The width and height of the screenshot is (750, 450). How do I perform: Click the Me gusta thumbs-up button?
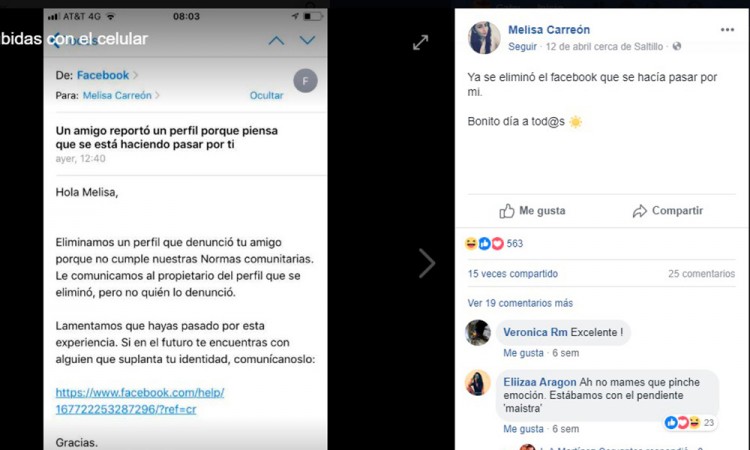(x=532, y=210)
